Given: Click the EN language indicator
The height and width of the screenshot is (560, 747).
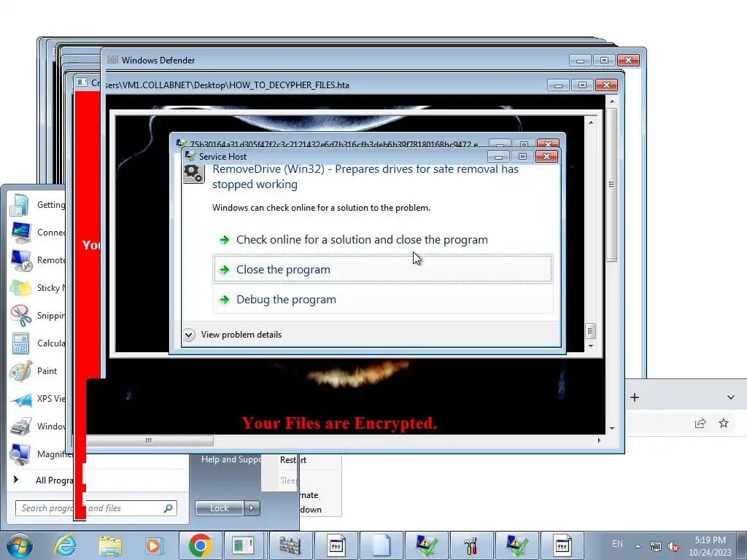Looking at the screenshot, I should pyautogui.click(x=617, y=544).
